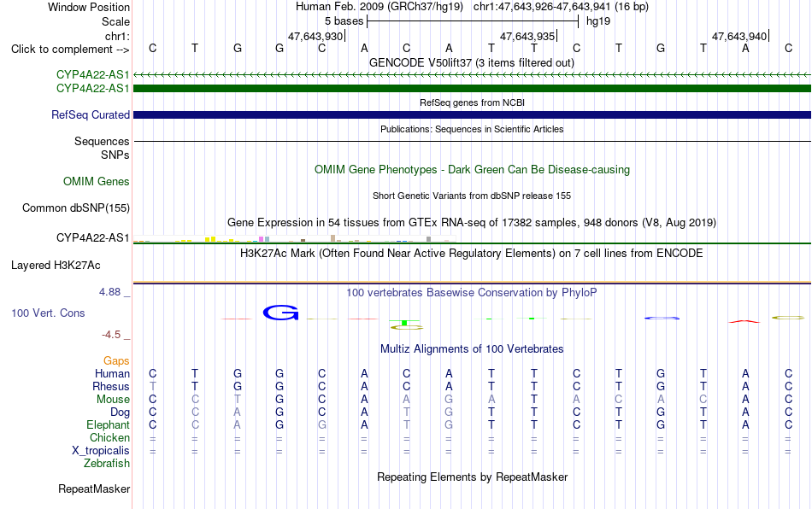Viewport: 812px width, 509px height.
Task: Click 'Publications: Sequences in Scientific Articles' title
Action: (x=472, y=129)
